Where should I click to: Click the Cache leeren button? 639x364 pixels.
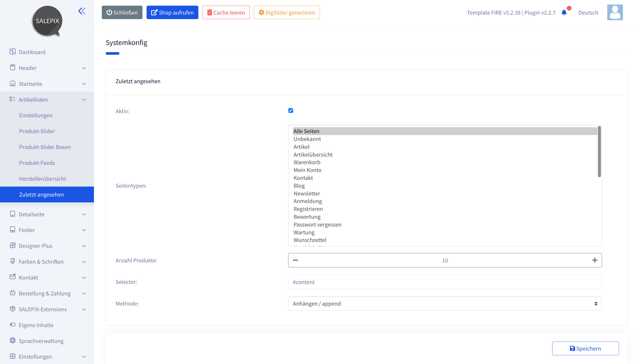click(226, 13)
